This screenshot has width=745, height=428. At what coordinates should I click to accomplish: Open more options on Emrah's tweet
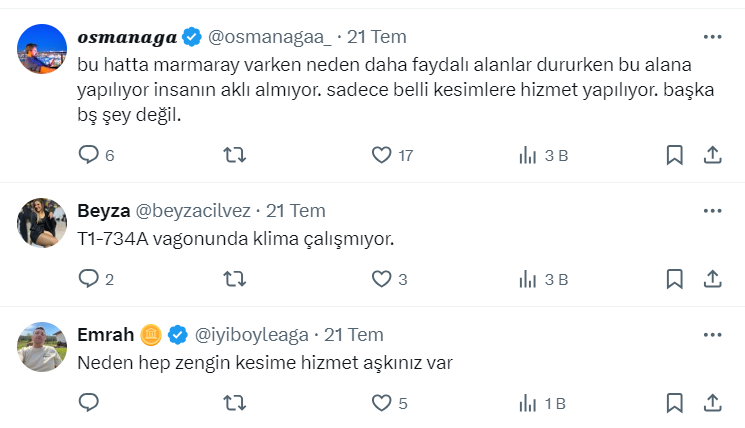pos(712,334)
